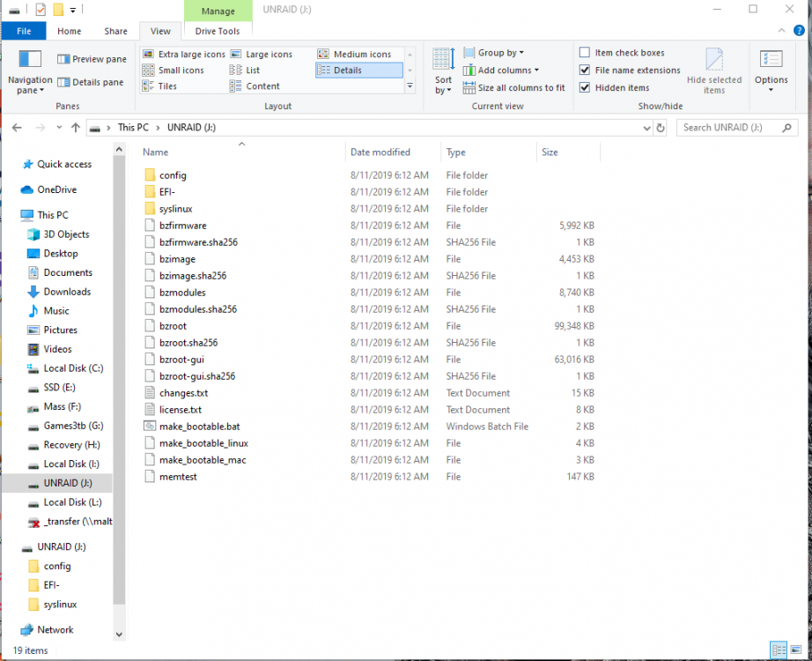Open the Help question mark icon

(x=799, y=31)
